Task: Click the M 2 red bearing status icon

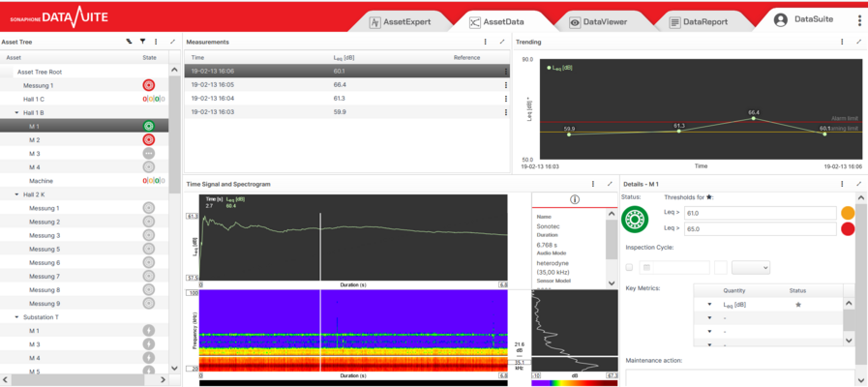Action: coord(148,139)
